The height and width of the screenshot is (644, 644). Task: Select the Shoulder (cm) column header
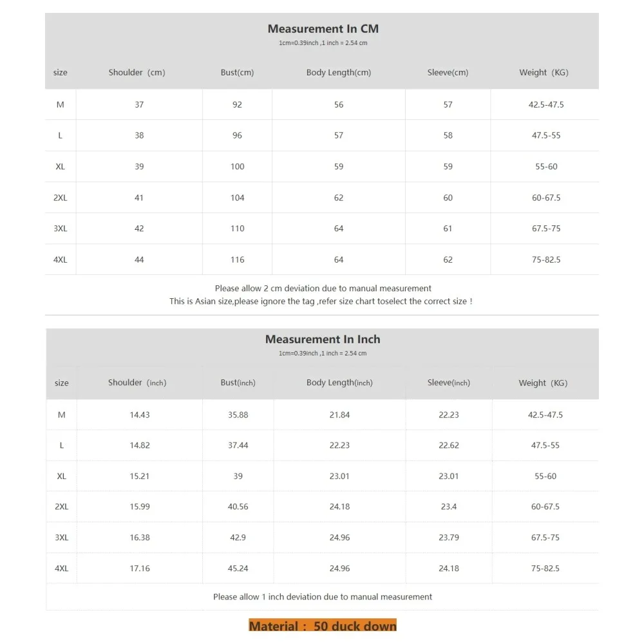[137, 73]
